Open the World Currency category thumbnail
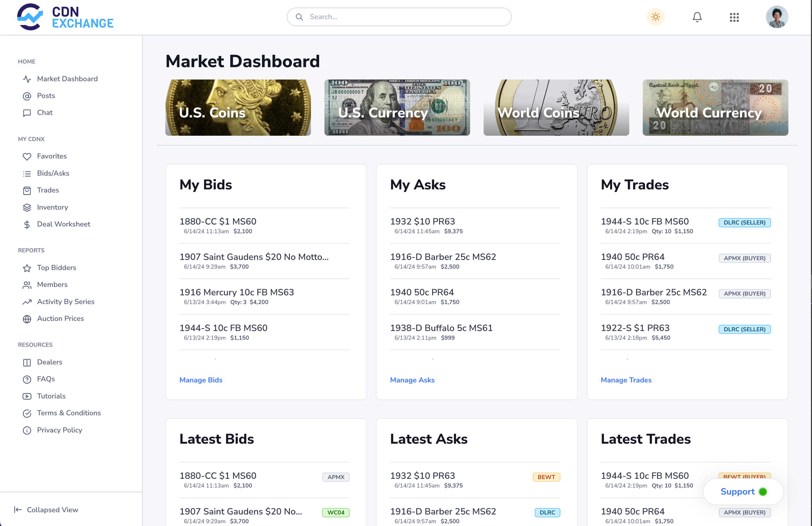Image resolution: width=812 pixels, height=526 pixels. [715, 108]
